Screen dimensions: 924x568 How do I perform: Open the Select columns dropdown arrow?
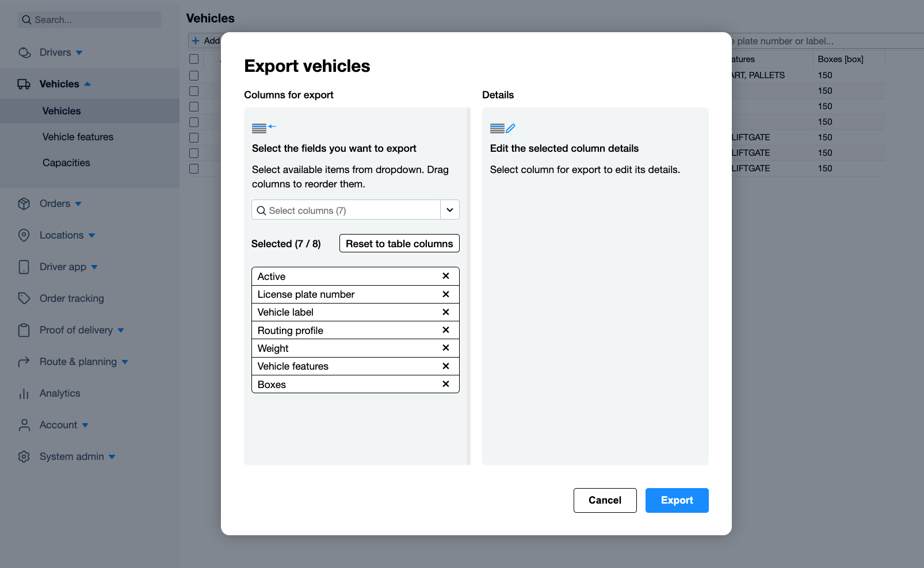point(449,210)
